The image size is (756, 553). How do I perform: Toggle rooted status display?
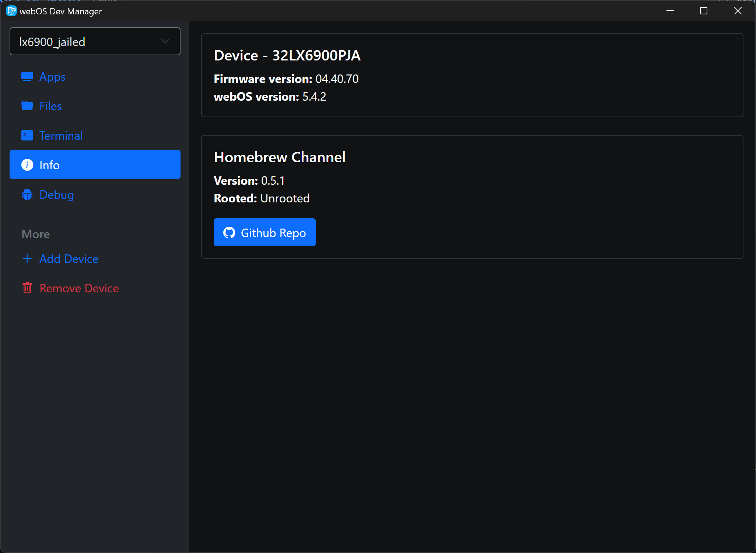[285, 198]
